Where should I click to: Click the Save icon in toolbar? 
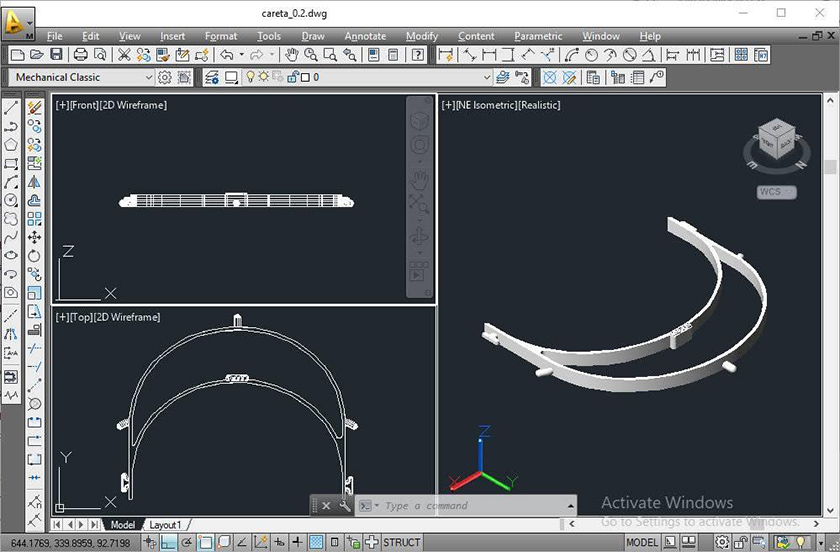coord(56,55)
